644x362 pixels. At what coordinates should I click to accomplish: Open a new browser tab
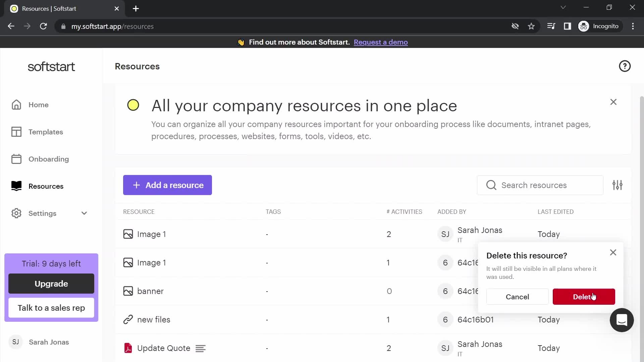tap(136, 9)
